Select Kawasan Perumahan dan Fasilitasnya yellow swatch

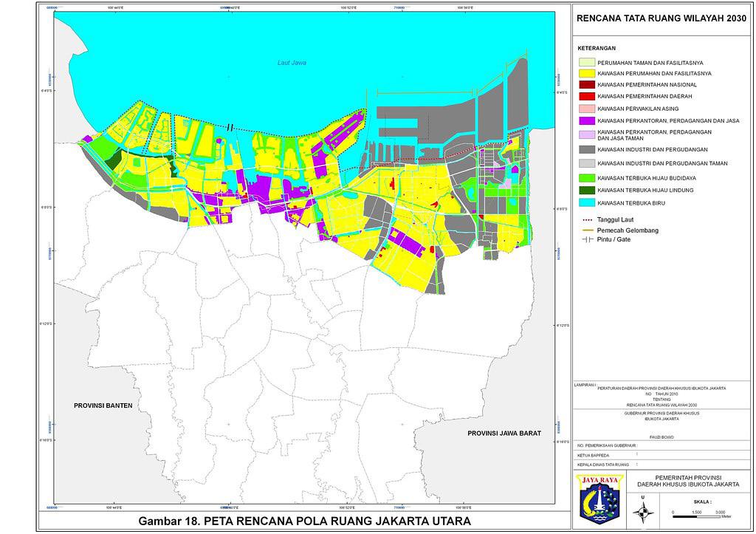[x=586, y=73]
